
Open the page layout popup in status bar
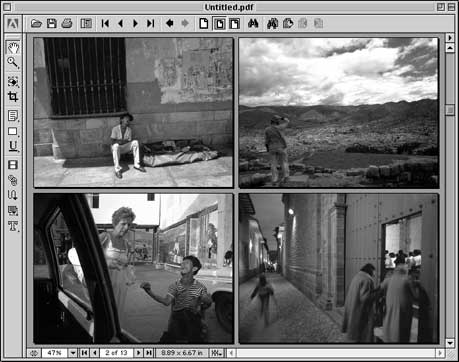click(216, 353)
